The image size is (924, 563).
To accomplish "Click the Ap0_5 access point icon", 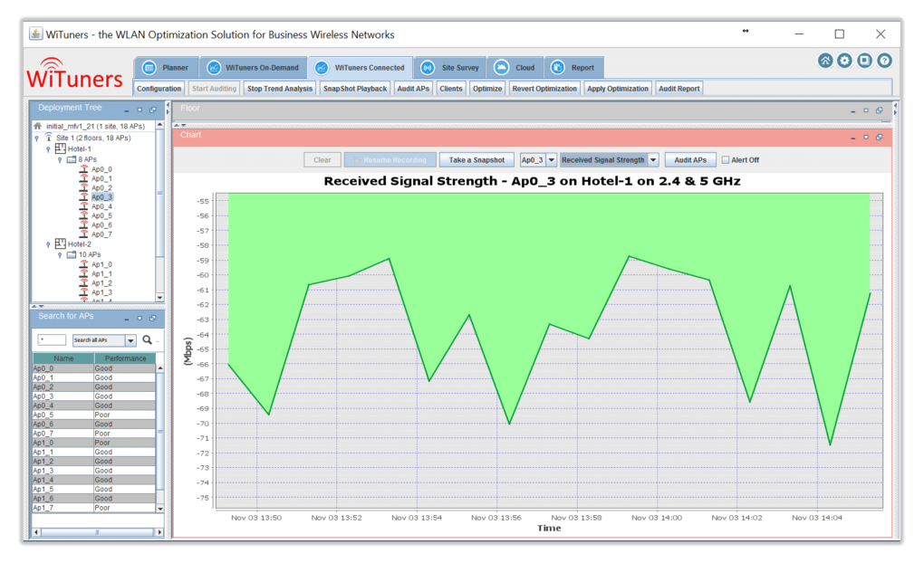I will coord(83,215).
